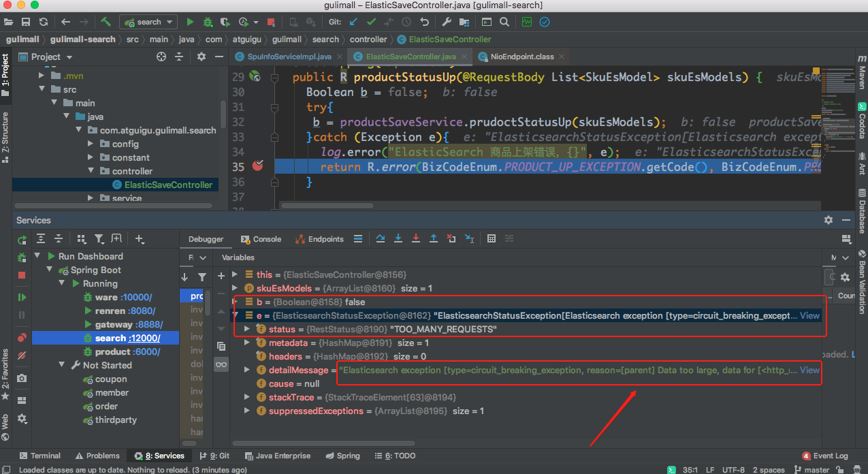Screen dimensions: 868x474
Task: Collapse the Not Started services group
Action: point(62,366)
